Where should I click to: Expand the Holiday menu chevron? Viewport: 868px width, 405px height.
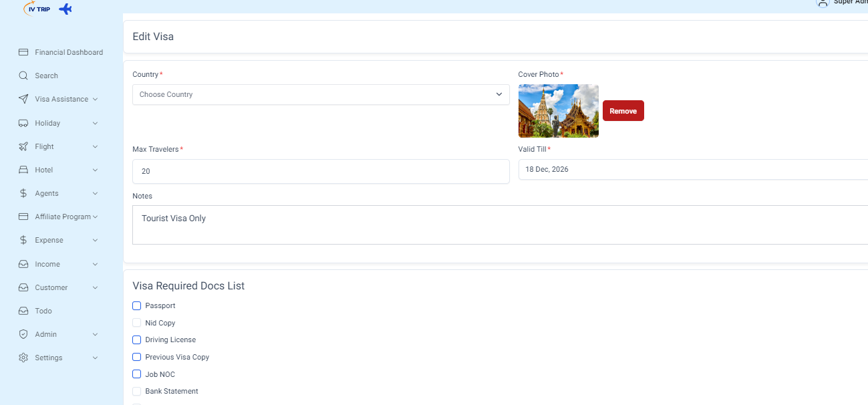pyautogui.click(x=95, y=123)
